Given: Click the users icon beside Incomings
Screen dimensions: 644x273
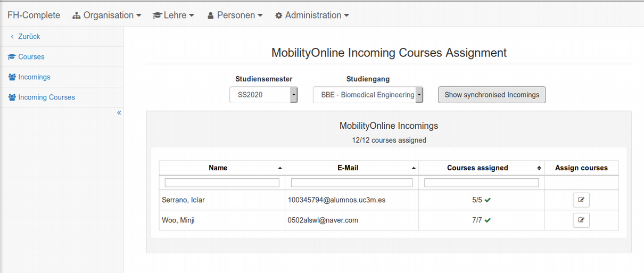Looking at the screenshot, I should pos(12,77).
